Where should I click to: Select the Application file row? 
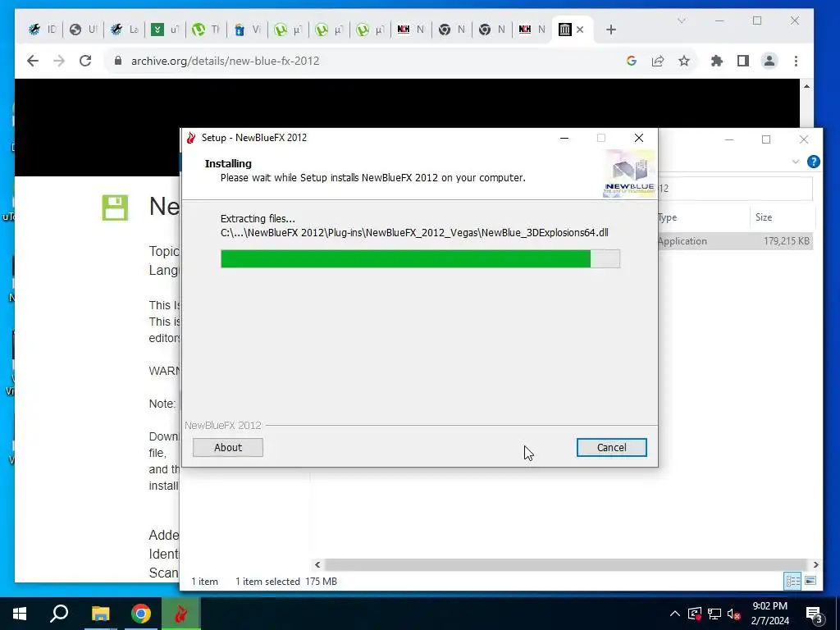click(737, 241)
